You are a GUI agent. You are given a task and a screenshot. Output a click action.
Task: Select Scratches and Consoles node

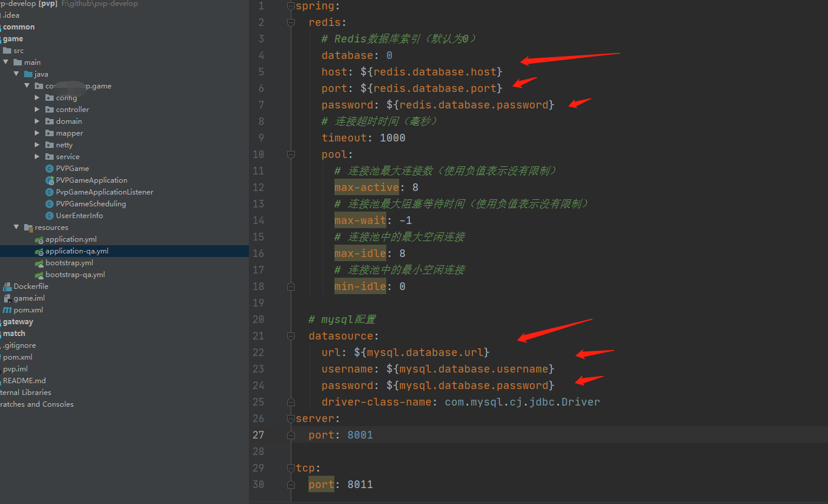37,404
